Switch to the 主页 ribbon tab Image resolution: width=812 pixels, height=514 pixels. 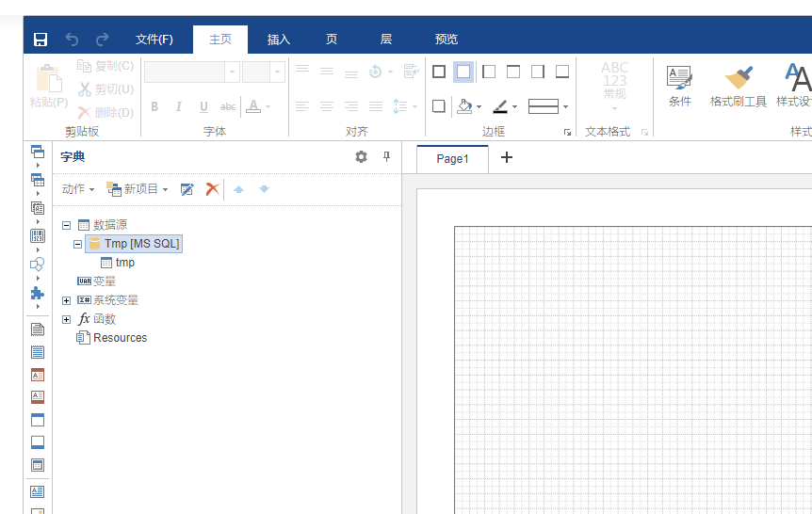pyautogui.click(x=220, y=40)
